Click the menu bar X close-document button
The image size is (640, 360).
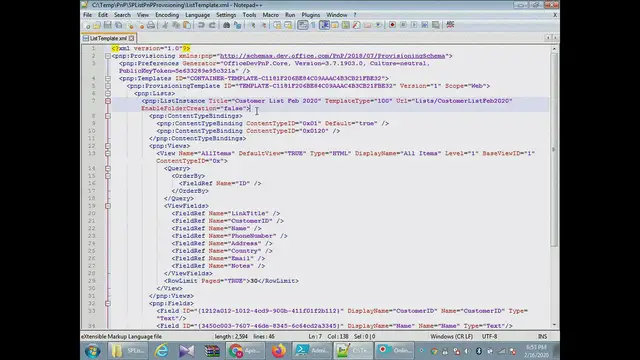point(555,15)
